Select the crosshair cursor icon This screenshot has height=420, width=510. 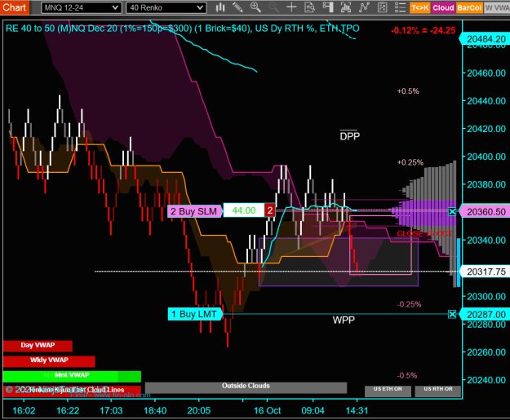pyautogui.click(x=292, y=7)
